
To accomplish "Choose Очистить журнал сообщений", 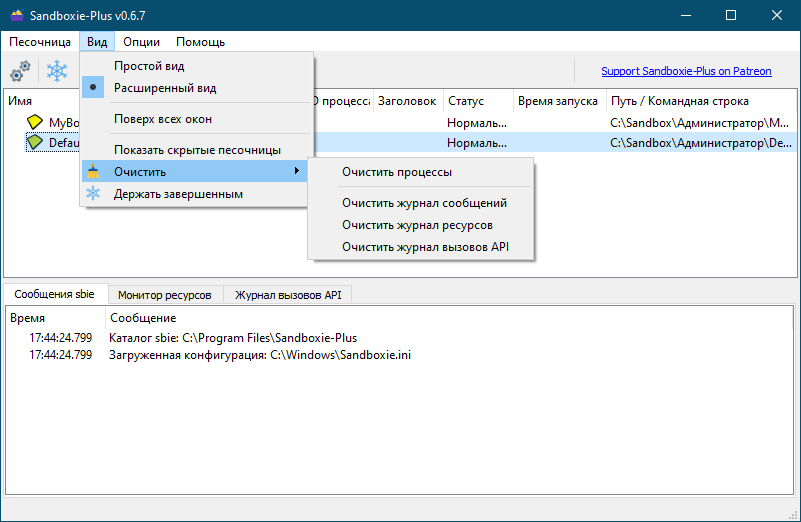I will [421, 203].
